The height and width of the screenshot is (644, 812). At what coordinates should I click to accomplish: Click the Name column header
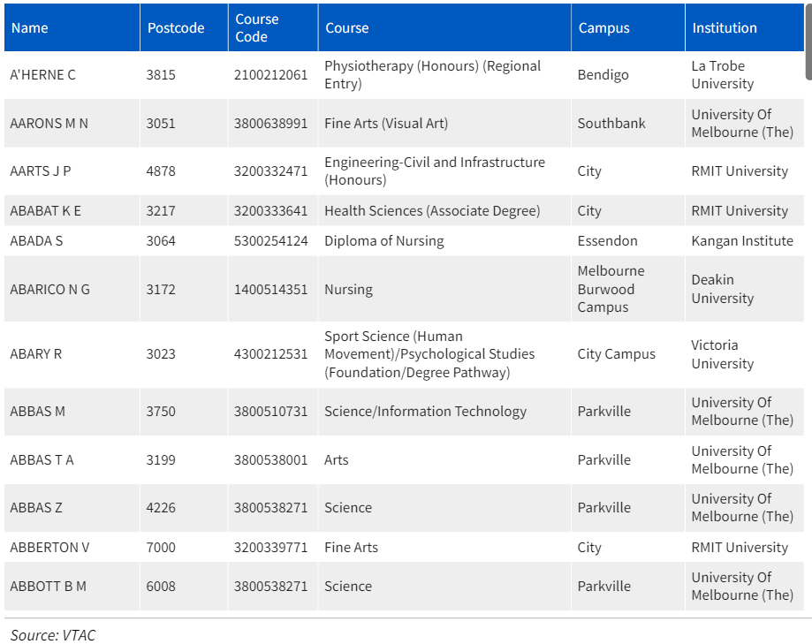click(29, 28)
